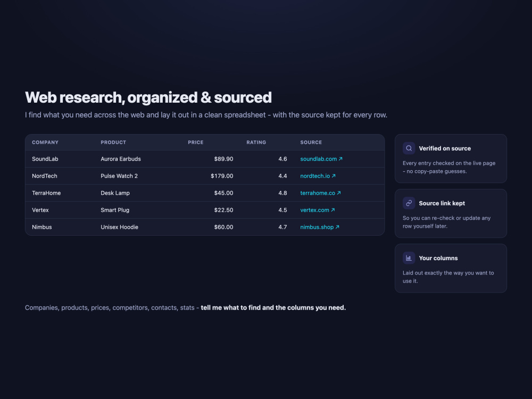Click the 4.6 rating value
This screenshot has width=532, height=399.
tap(282, 159)
